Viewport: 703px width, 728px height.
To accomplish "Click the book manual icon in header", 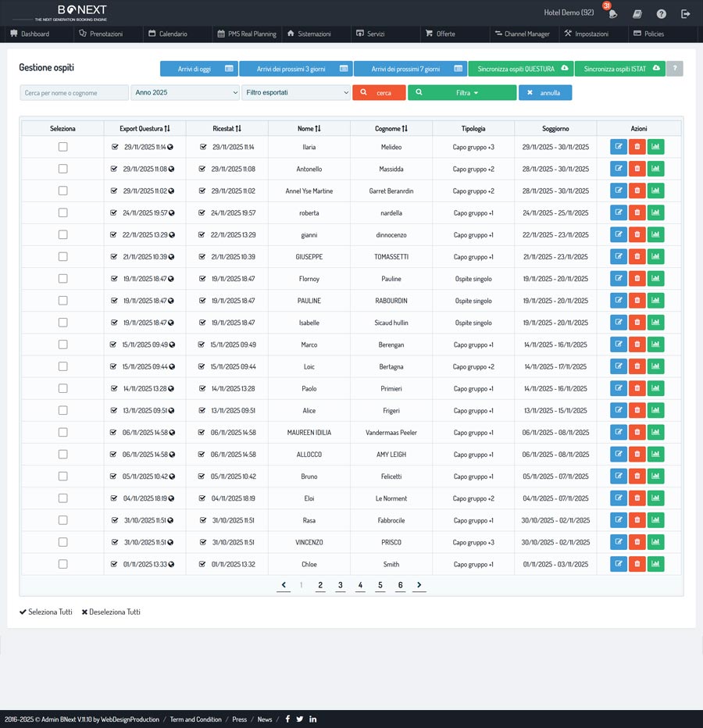I will pyautogui.click(x=637, y=13).
